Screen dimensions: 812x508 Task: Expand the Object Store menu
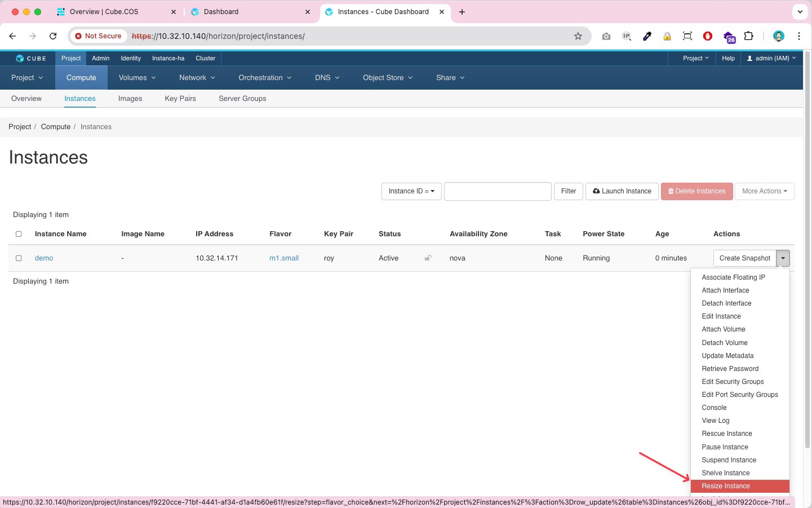click(x=388, y=78)
